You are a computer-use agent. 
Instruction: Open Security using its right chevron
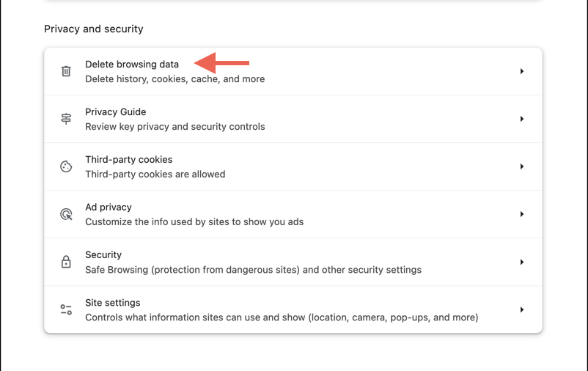click(x=521, y=262)
